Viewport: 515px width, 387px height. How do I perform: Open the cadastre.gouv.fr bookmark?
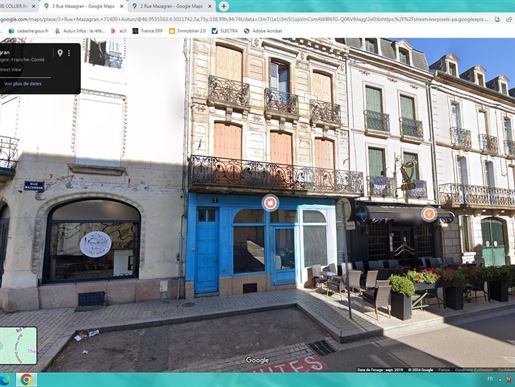coord(28,31)
